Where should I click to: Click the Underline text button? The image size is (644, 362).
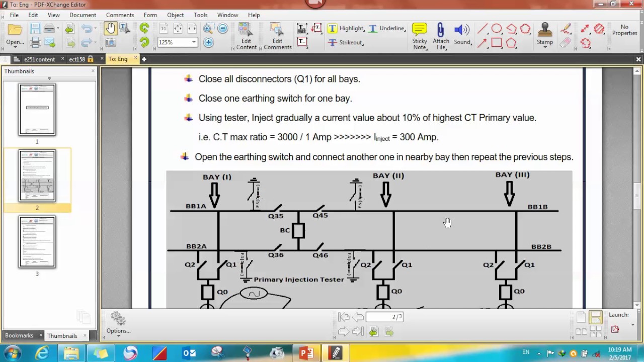click(x=387, y=29)
